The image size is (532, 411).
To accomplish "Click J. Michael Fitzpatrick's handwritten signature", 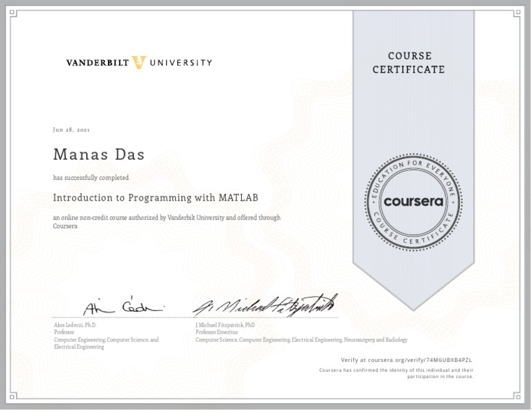I will point(265,305).
